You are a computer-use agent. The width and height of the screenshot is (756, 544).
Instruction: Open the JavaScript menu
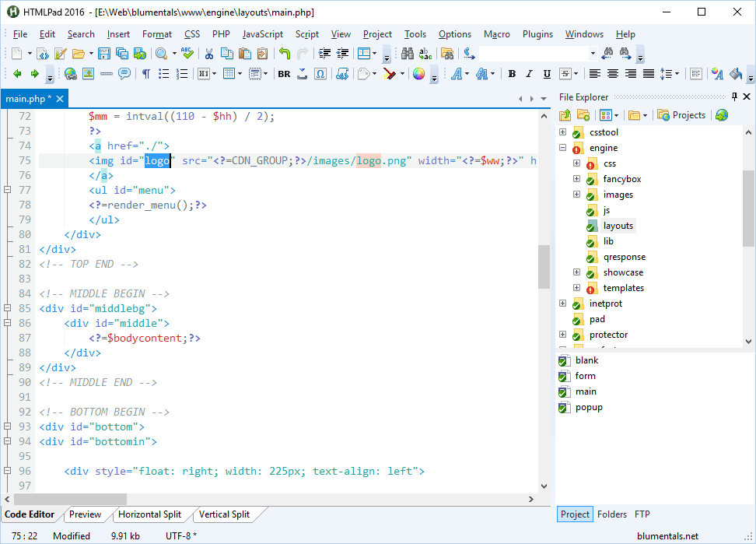[x=263, y=34]
